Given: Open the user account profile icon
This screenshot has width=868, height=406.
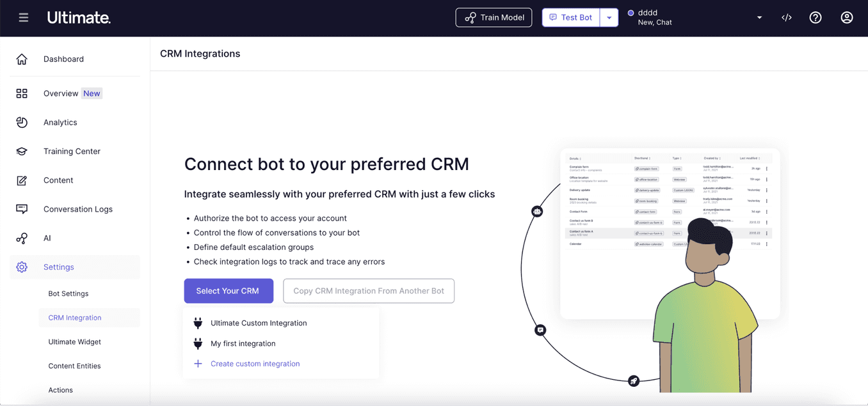Looking at the screenshot, I should point(847,18).
